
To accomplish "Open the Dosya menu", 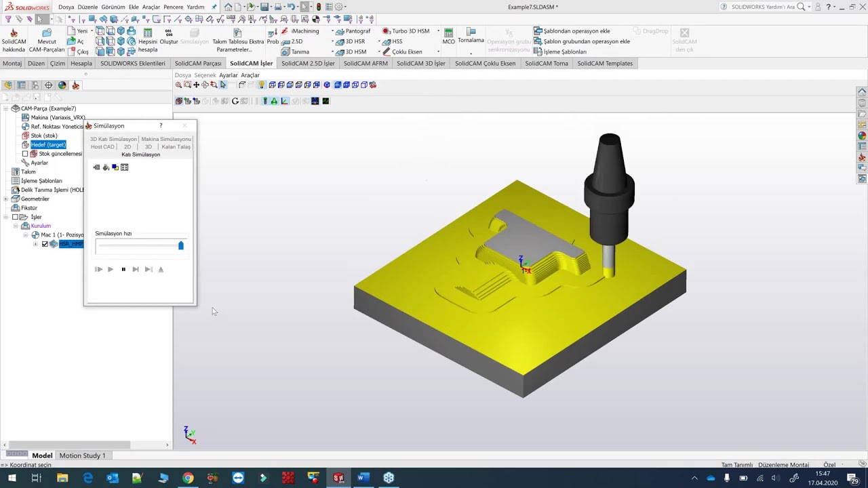I will [x=66, y=7].
